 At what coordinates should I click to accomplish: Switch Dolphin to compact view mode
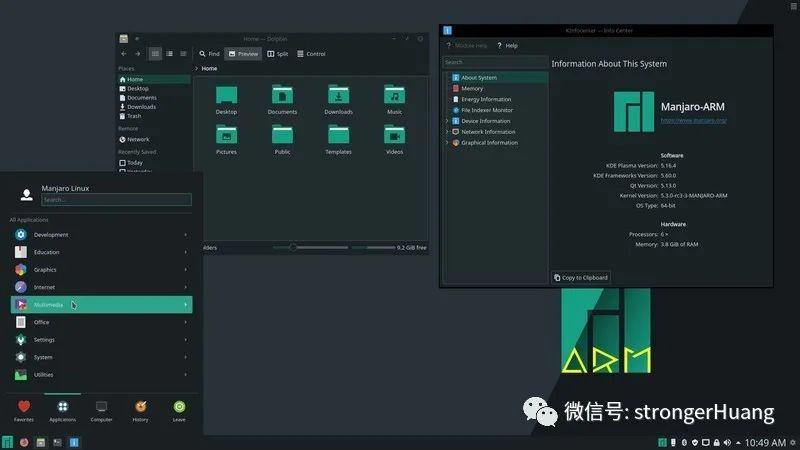tap(169, 54)
